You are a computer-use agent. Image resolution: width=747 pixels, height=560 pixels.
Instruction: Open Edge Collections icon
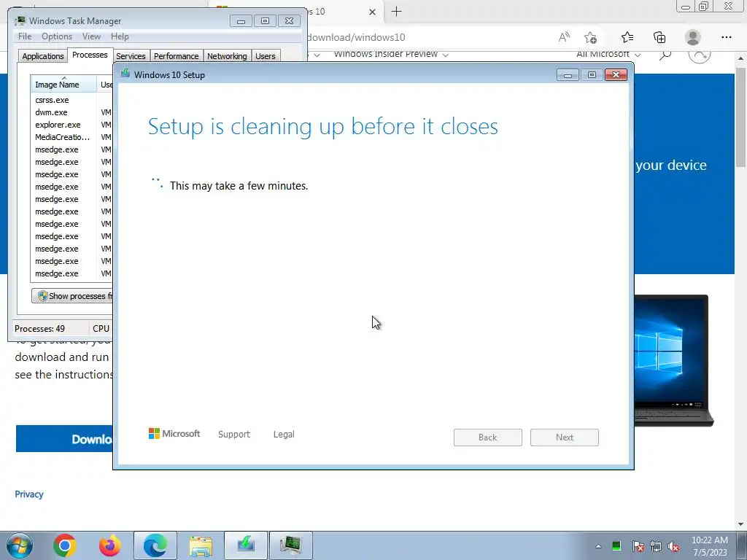pyautogui.click(x=659, y=37)
